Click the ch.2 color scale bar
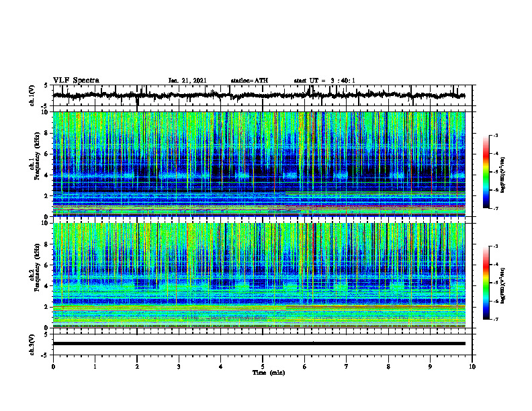The height and width of the screenshot is (411, 532). coord(486,283)
